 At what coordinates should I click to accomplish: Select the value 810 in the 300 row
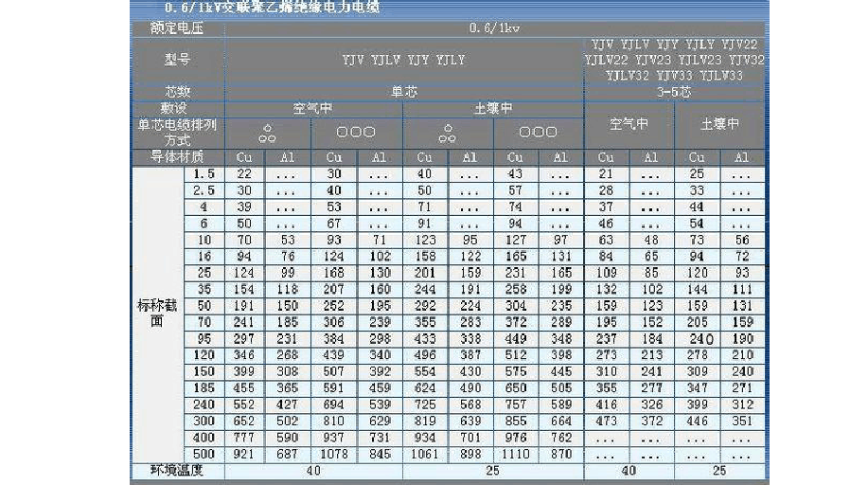pyautogui.click(x=334, y=422)
